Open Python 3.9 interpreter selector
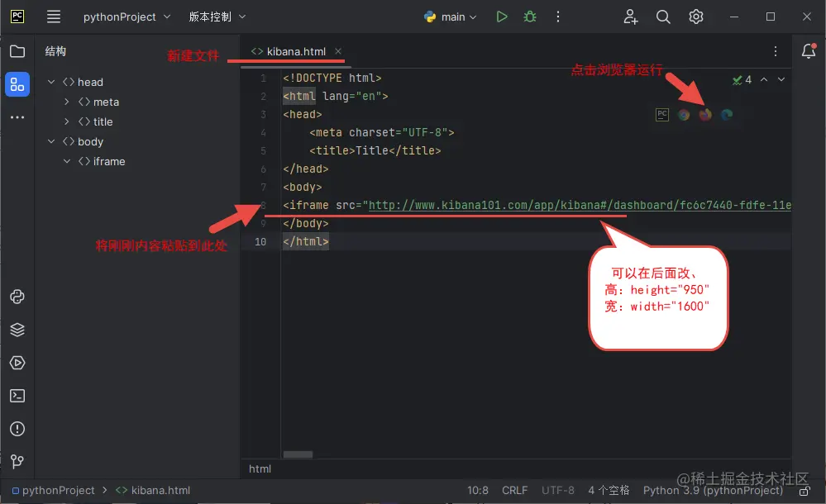 pyautogui.click(x=713, y=490)
